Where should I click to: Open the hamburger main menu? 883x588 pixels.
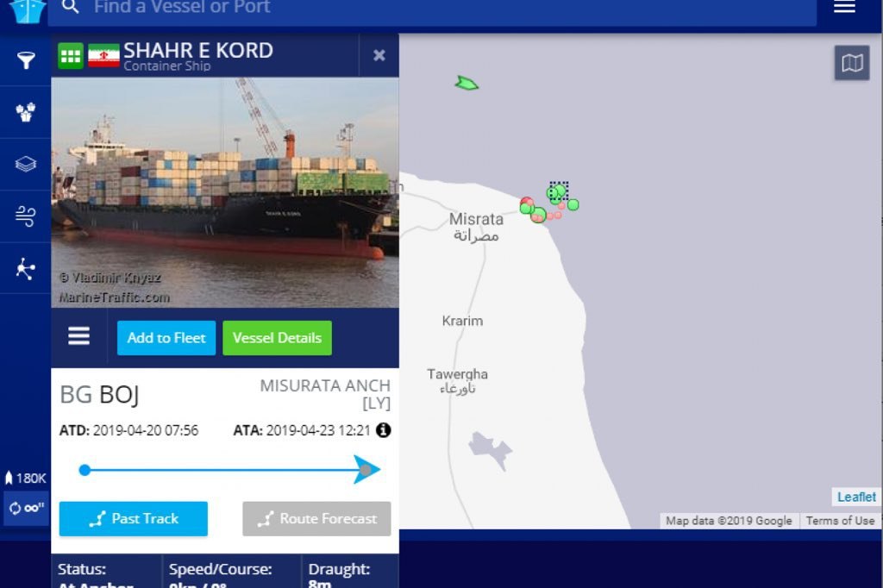click(844, 7)
